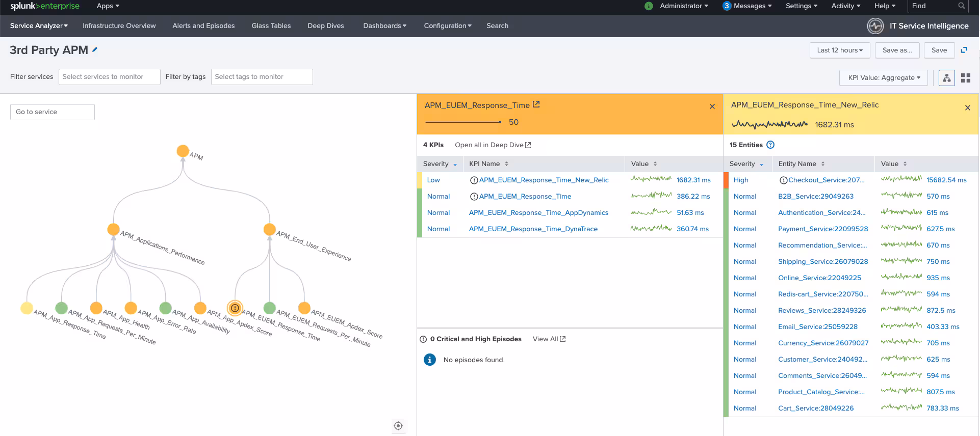This screenshot has width=980, height=436.
Task: Click the Filter services input field
Action: (109, 77)
